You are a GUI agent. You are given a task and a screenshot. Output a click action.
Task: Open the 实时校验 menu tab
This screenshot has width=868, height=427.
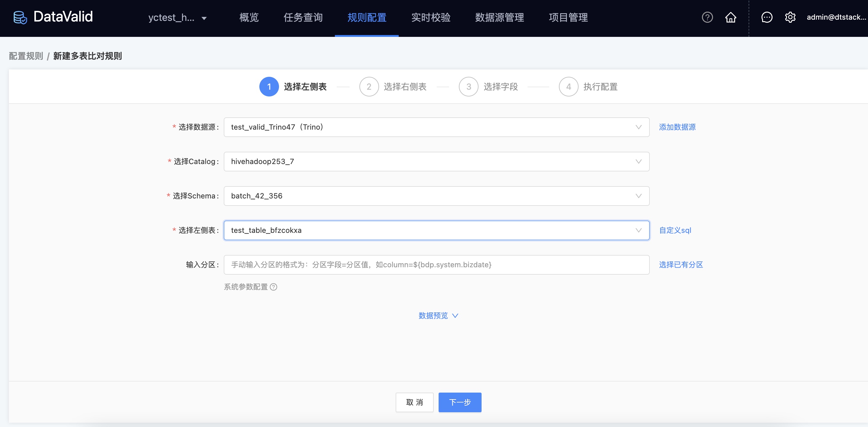[x=431, y=18]
